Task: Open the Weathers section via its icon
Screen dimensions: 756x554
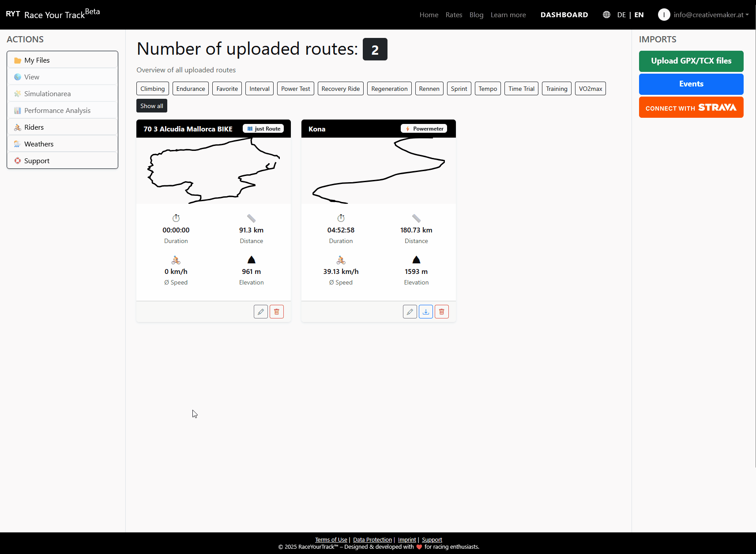Action: pos(17,144)
